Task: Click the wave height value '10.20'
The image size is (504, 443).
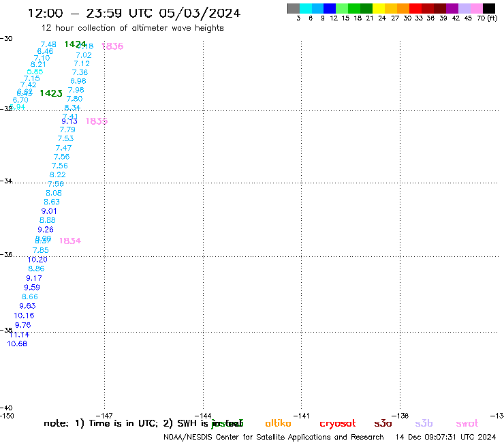Action: [x=37, y=260]
